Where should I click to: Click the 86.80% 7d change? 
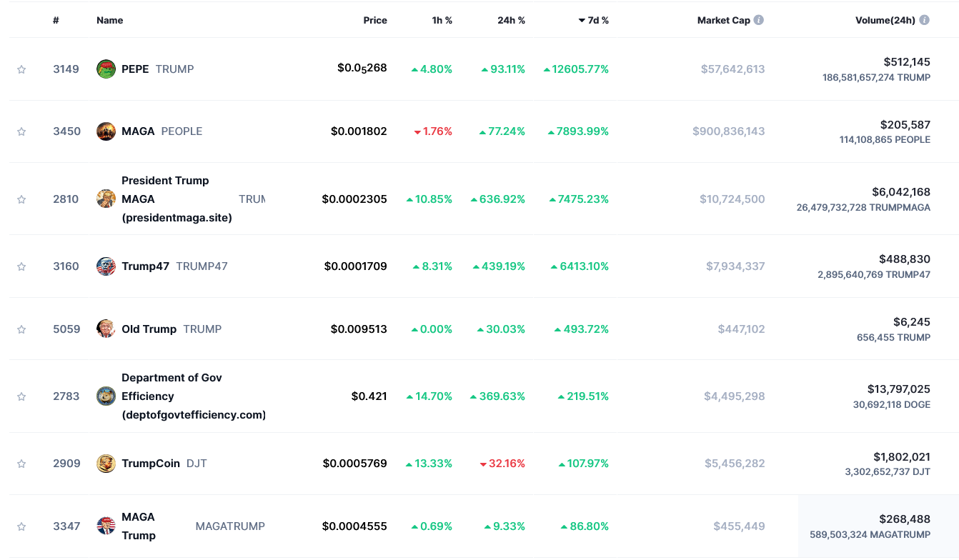point(585,526)
